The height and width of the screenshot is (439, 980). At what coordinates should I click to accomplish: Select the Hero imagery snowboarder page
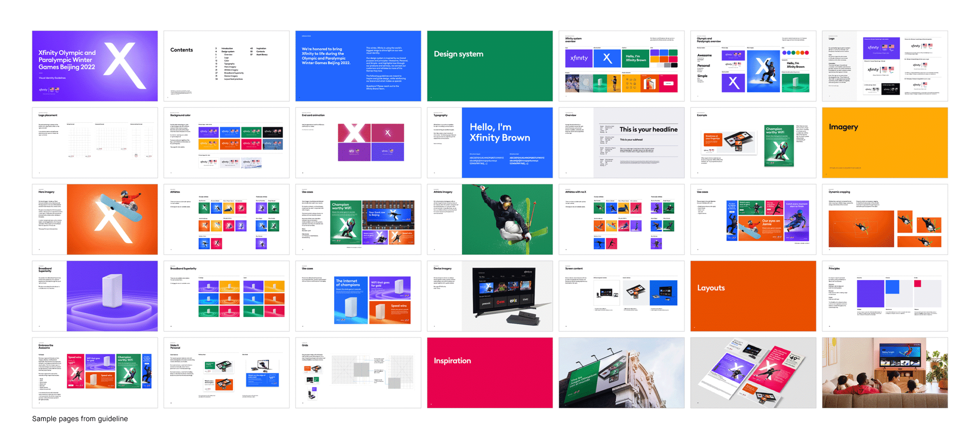point(95,219)
